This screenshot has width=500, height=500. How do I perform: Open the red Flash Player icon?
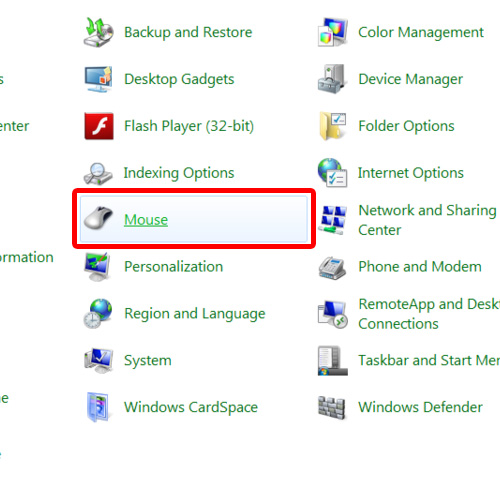(99, 126)
